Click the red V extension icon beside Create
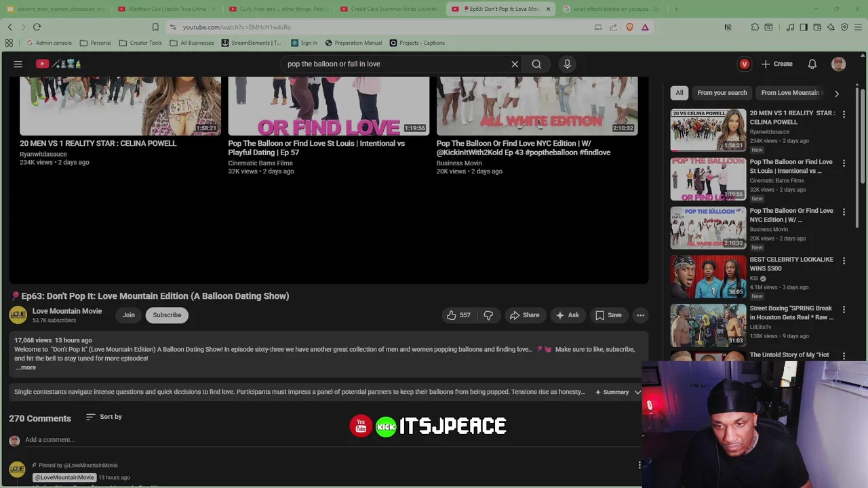 pos(745,64)
